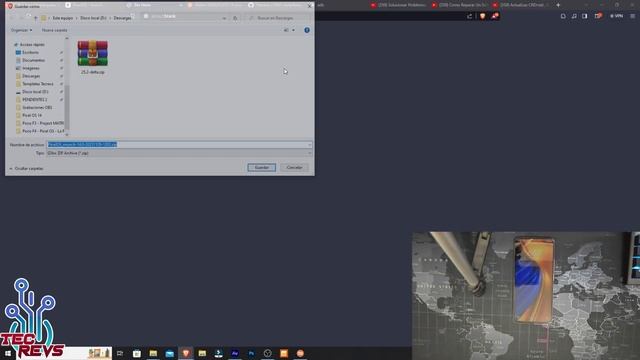Click the Brave Rewards icon
This screenshot has width=640, height=360.
coord(495,16)
